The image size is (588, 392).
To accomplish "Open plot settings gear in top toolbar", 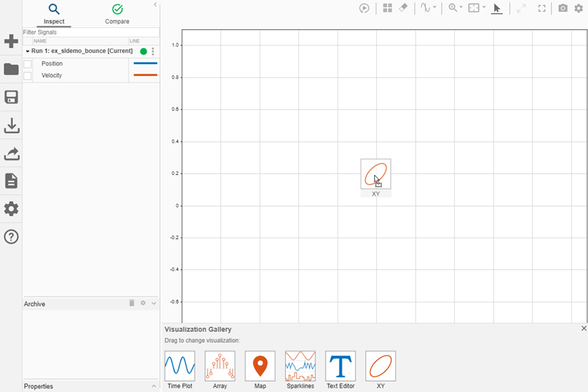I will tap(579, 8).
